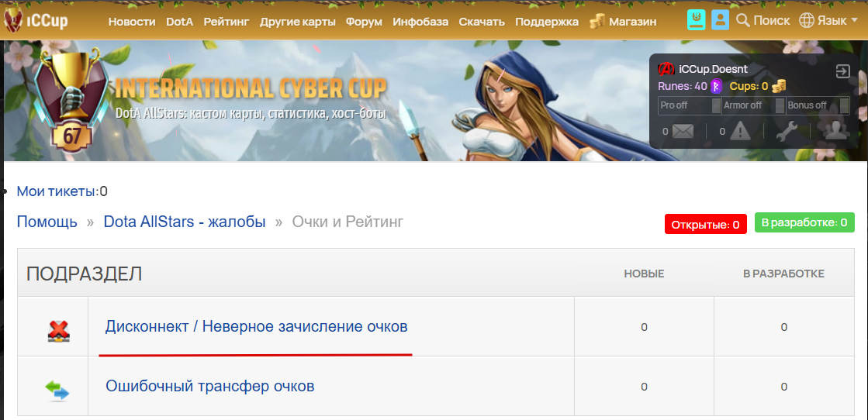Screen dimensions: 868x420
Task: Open messages envelope icon
Action: (x=683, y=132)
